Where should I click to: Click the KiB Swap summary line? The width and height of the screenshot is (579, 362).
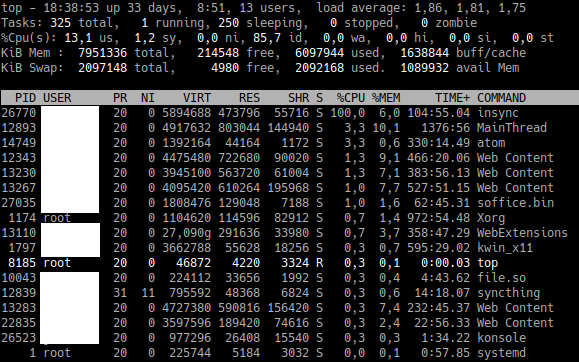click(x=260, y=68)
